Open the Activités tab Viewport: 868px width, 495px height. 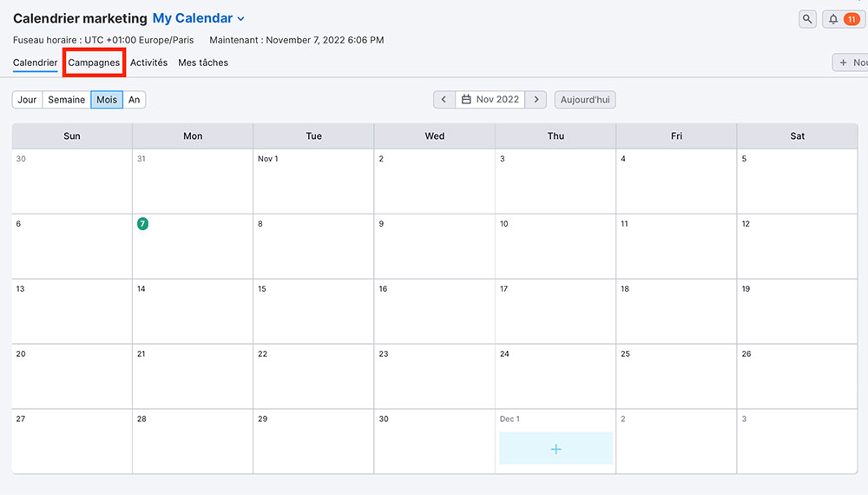[x=149, y=63]
